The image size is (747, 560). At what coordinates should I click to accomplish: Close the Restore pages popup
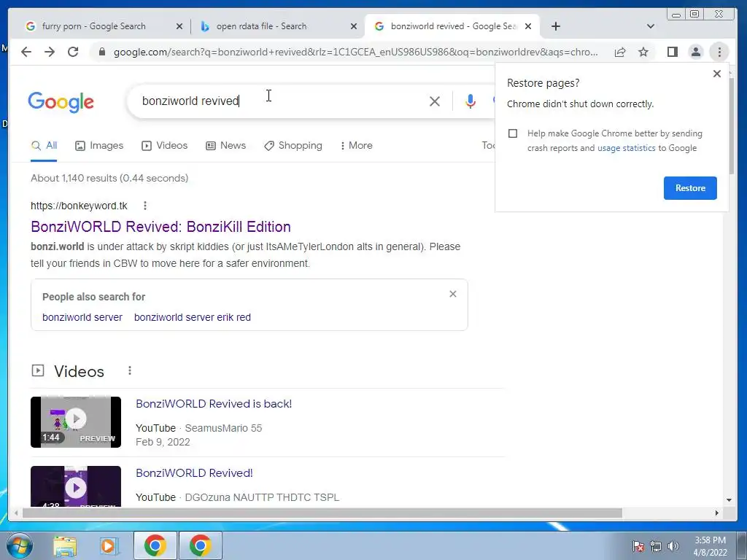[716, 74]
